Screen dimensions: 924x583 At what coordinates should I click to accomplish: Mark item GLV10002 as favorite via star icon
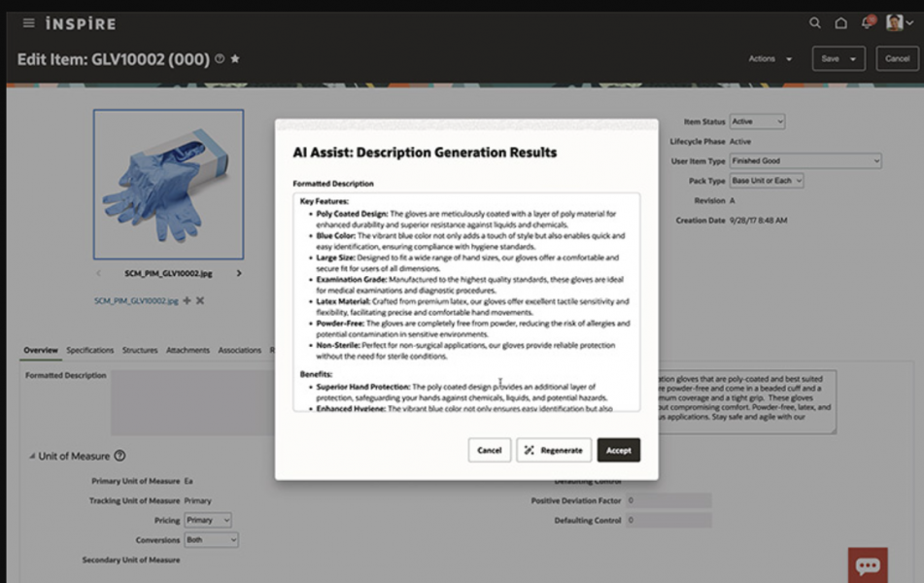(x=235, y=58)
